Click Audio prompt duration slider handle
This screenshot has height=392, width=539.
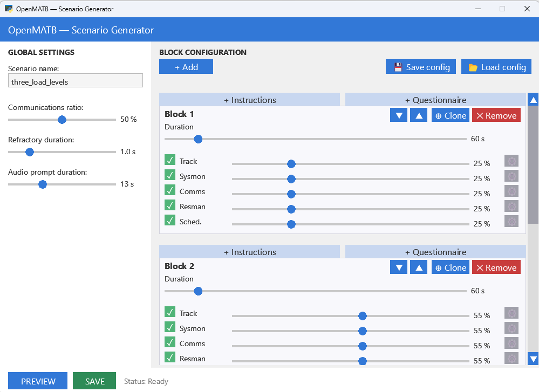pyautogui.click(x=43, y=184)
